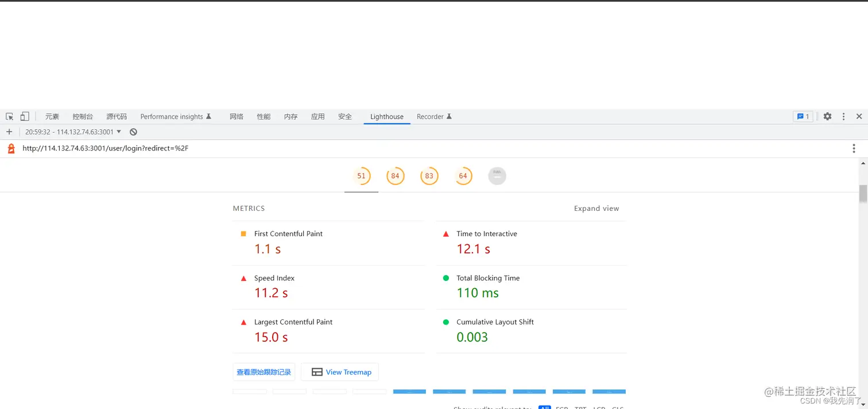Switch to the 元素 tab
Screen dimensions: 868x409
click(x=52, y=117)
